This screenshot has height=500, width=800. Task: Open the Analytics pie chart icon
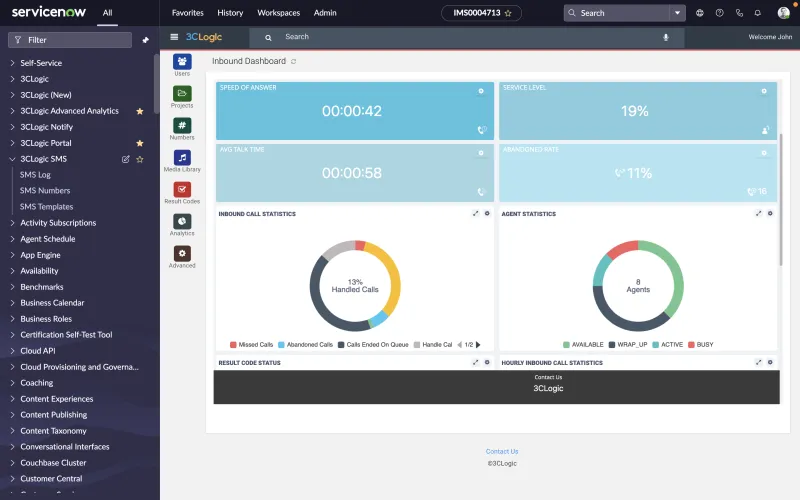(182, 221)
